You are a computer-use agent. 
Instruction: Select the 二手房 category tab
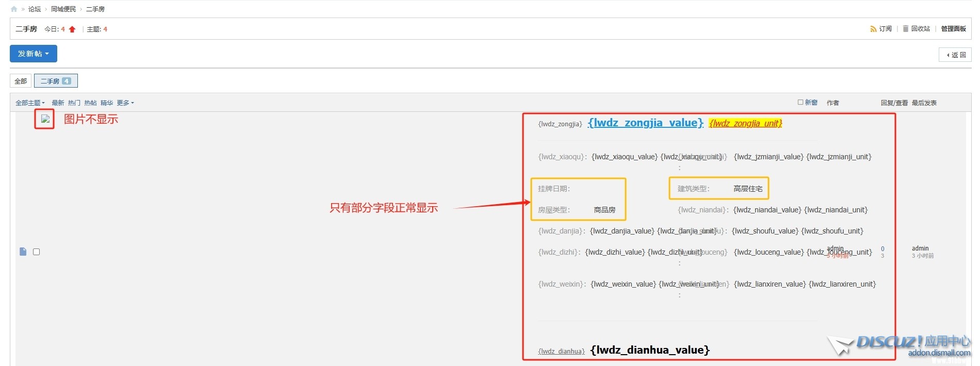pyautogui.click(x=56, y=81)
